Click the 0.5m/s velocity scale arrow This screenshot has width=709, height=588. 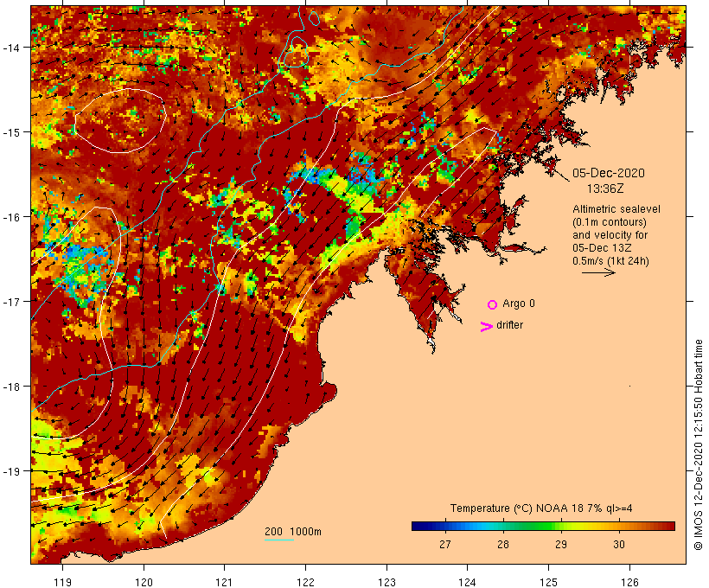(598, 272)
